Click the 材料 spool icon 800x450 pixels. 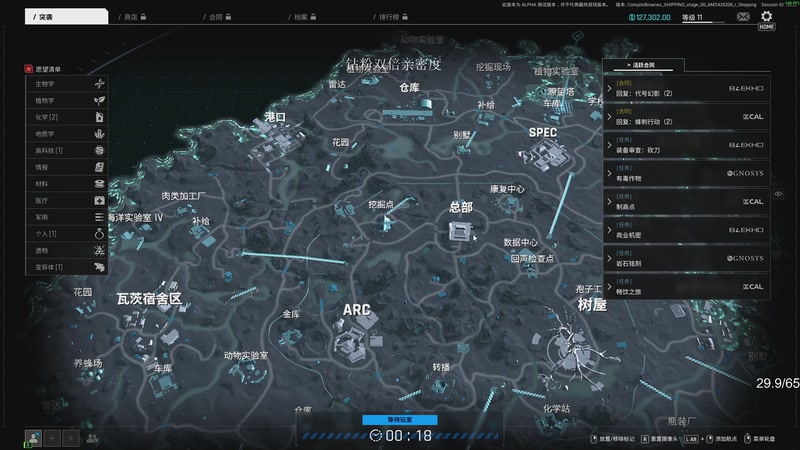coord(99,184)
